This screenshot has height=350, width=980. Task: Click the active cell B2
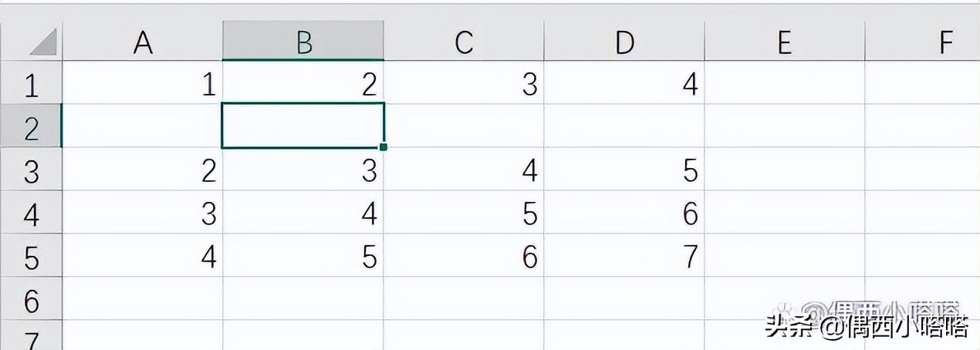303,126
